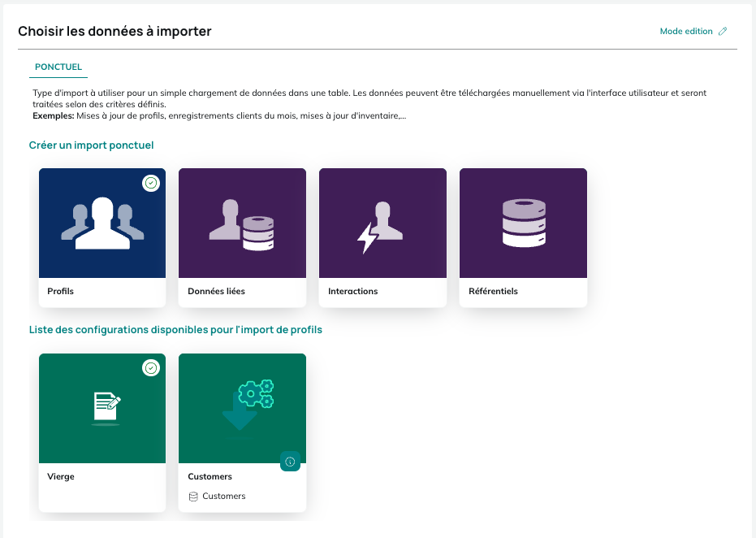
Task: Select the Référentiels database icon
Action: [x=523, y=223]
